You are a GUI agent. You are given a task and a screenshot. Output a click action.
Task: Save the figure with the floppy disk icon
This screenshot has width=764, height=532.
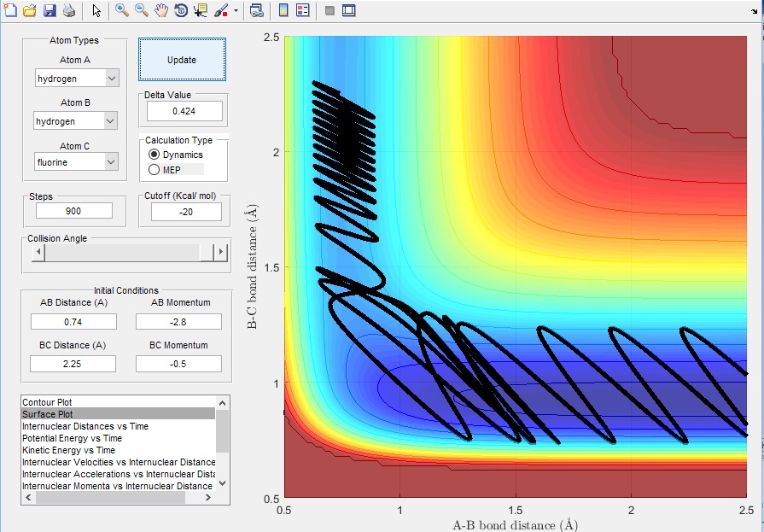click(50, 10)
